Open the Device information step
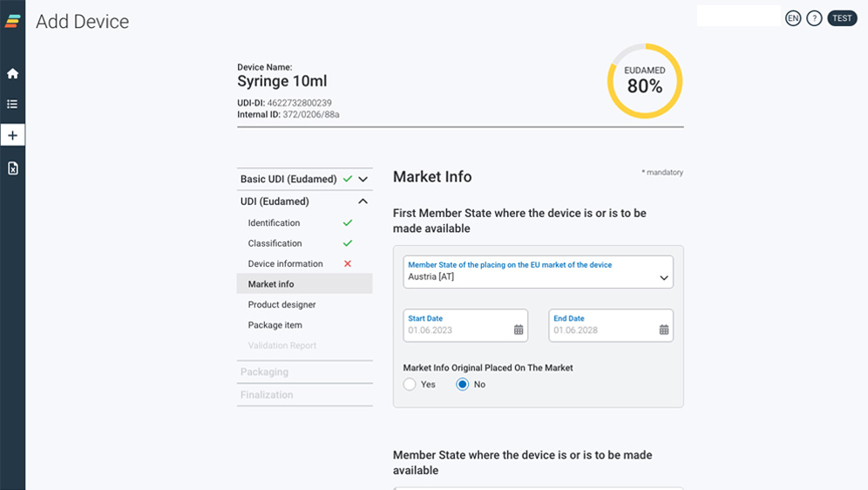868x490 pixels. pyautogui.click(x=285, y=264)
